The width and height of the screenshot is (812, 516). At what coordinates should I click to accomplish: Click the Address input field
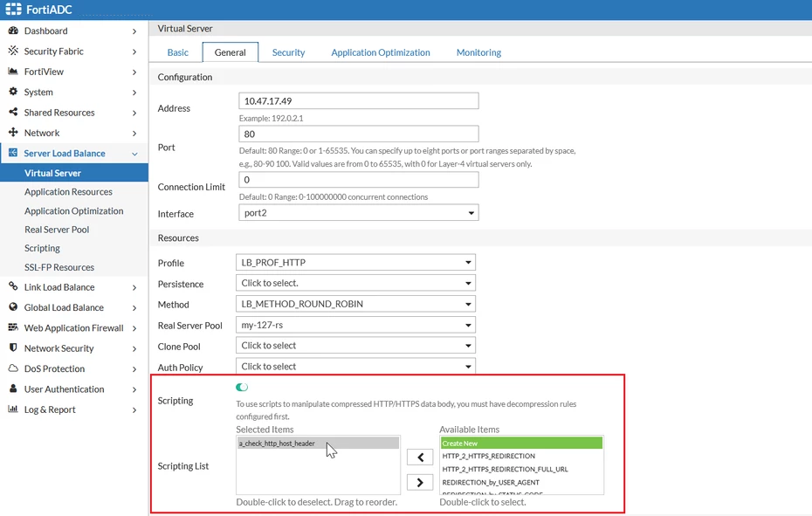click(x=359, y=101)
